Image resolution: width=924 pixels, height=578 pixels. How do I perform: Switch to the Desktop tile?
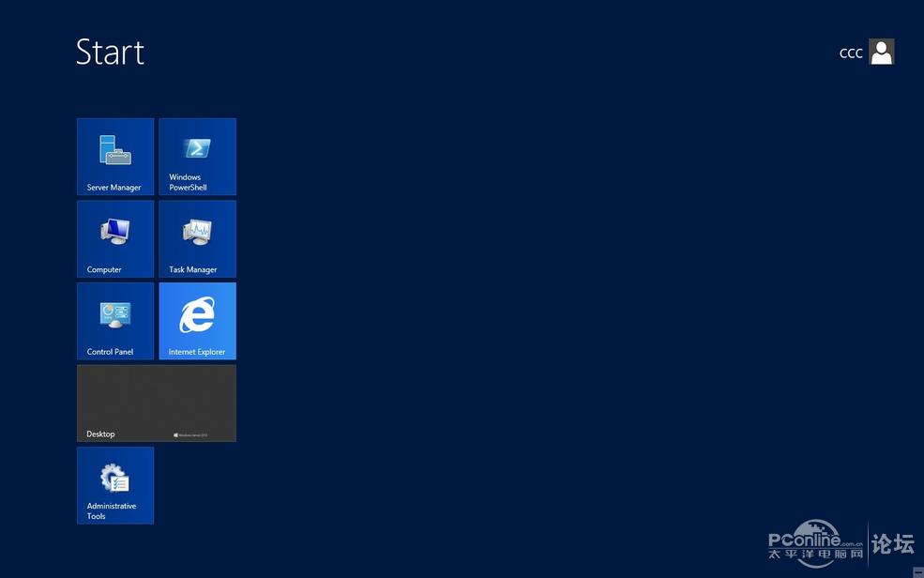pos(157,403)
